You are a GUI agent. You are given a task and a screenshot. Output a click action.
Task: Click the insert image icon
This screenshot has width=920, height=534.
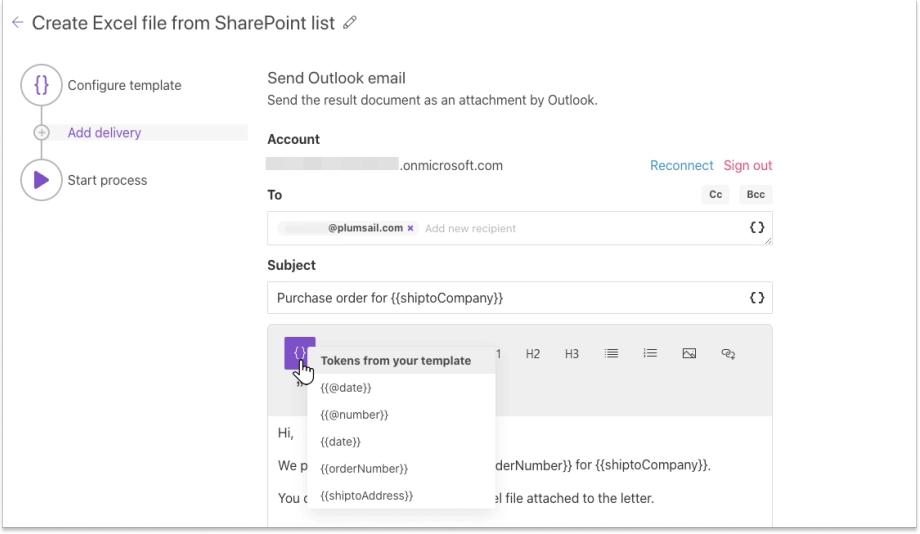(689, 353)
